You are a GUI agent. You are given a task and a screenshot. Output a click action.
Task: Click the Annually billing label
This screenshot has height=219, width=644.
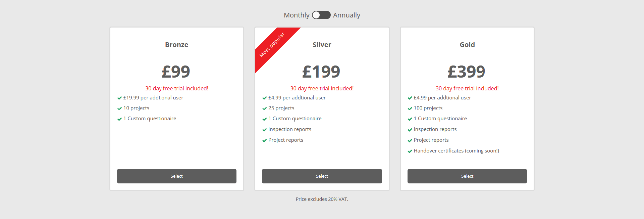point(346,15)
